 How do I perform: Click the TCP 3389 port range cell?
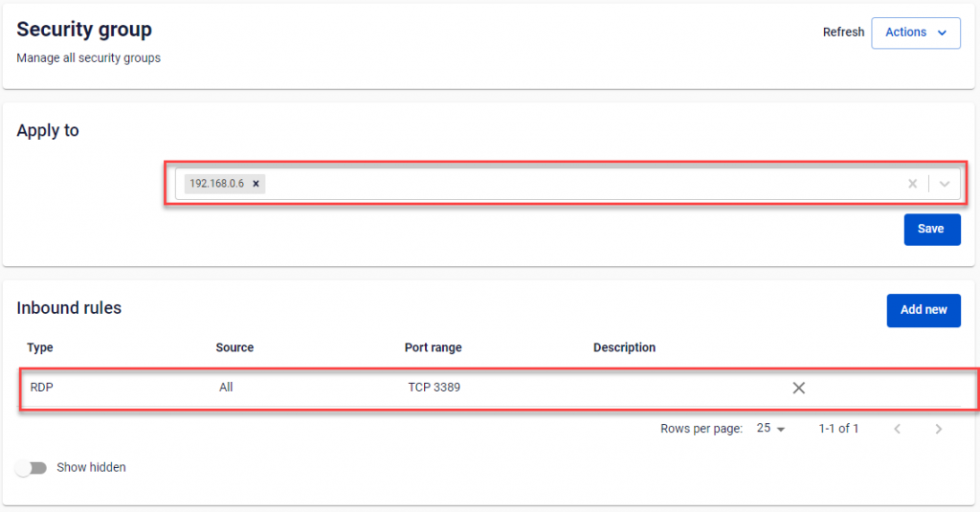434,388
